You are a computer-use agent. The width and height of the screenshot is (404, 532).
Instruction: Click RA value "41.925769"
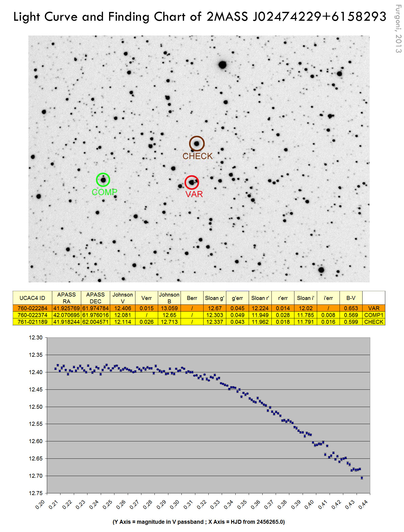66,308
